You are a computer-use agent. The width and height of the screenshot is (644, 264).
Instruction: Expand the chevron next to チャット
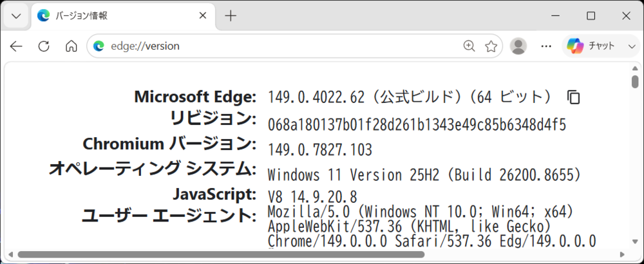632,46
